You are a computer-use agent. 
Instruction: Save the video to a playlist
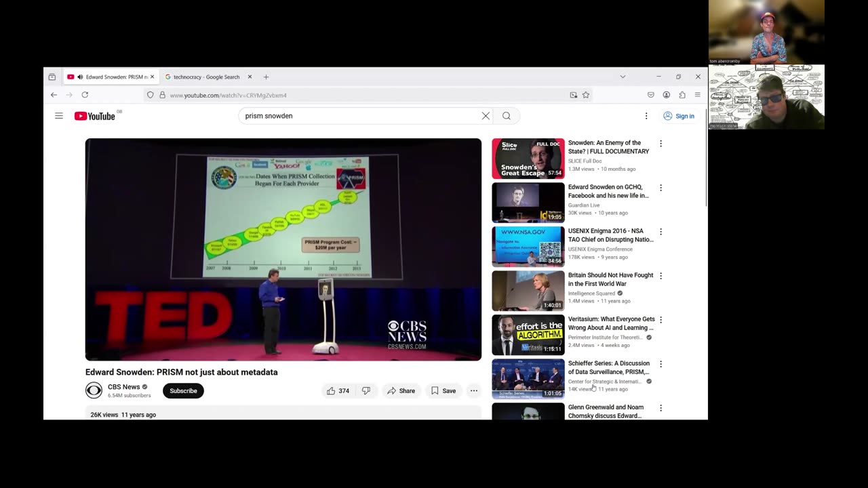point(443,390)
